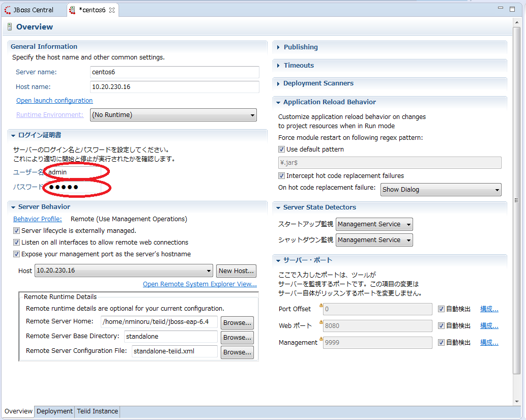
Task: Click the warning decorator on Web port field
Action: (x=321, y=322)
